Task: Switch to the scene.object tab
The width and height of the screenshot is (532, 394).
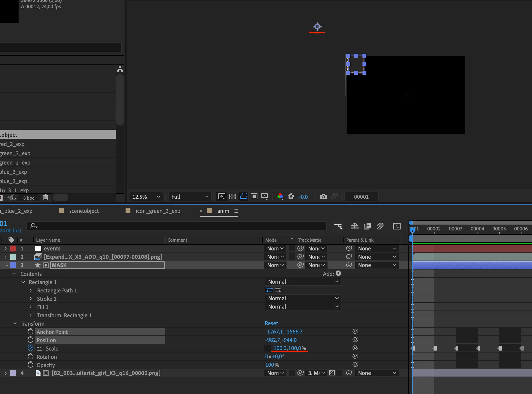Action: click(84, 211)
